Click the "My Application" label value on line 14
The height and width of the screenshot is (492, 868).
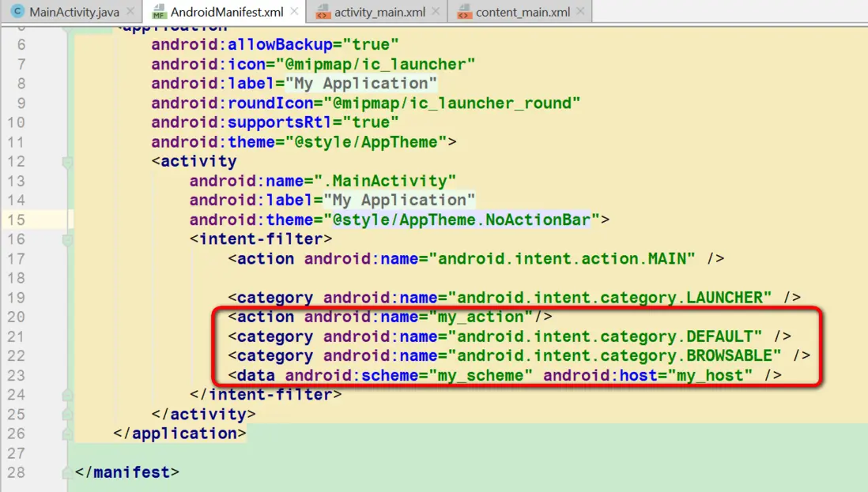click(x=399, y=200)
